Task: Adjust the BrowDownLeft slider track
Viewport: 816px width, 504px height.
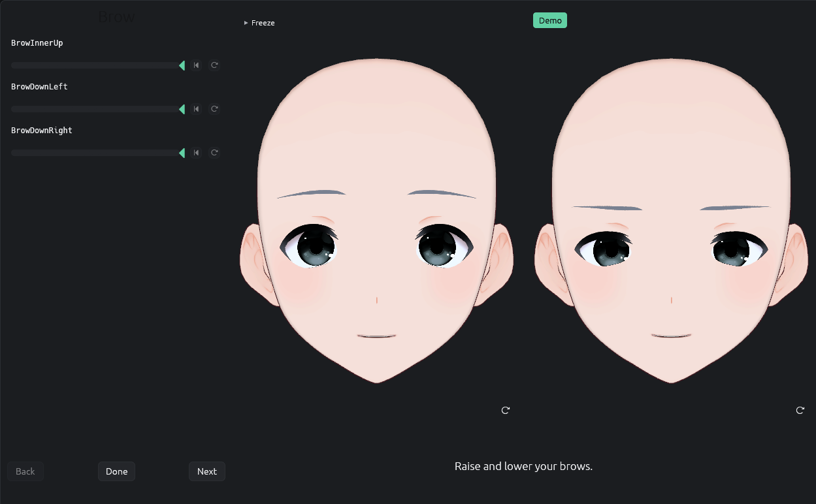Action: click(x=98, y=109)
